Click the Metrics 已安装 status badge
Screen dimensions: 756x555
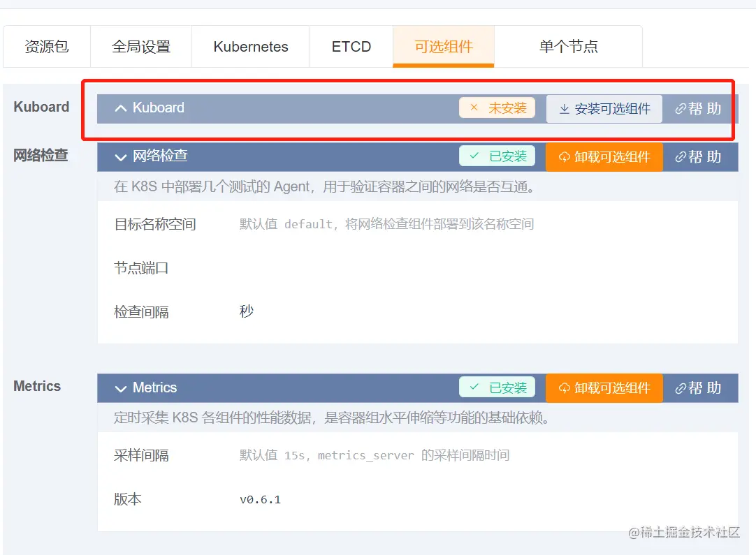(497, 387)
